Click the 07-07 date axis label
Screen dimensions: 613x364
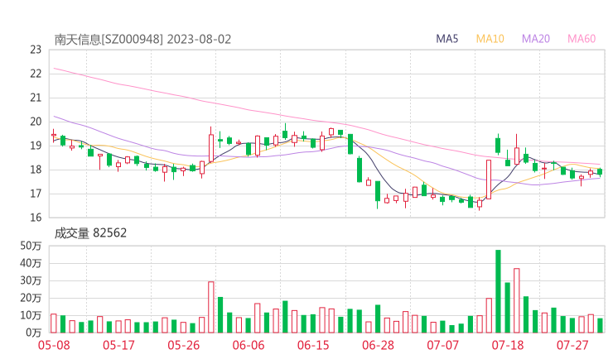(442, 345)
